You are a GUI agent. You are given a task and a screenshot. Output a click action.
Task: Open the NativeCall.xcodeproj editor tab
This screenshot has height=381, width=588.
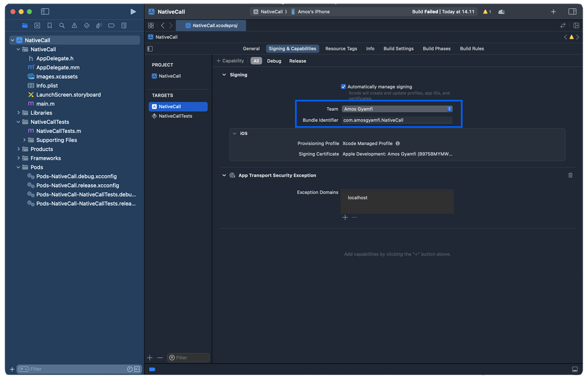(x=211, y=26)
